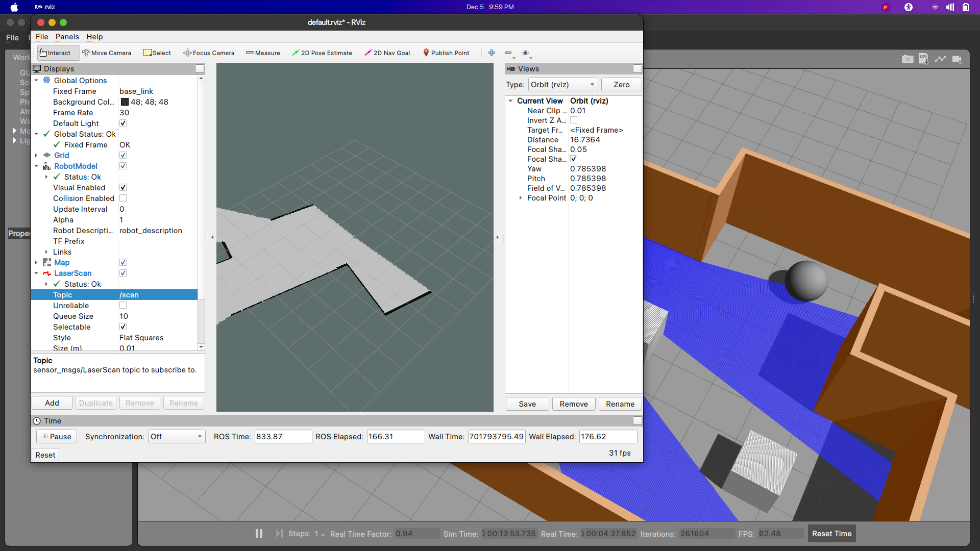This screenshot has width=980, height=551.
Task: Activate the Measure tool
Action: click(x=263, y=53)
